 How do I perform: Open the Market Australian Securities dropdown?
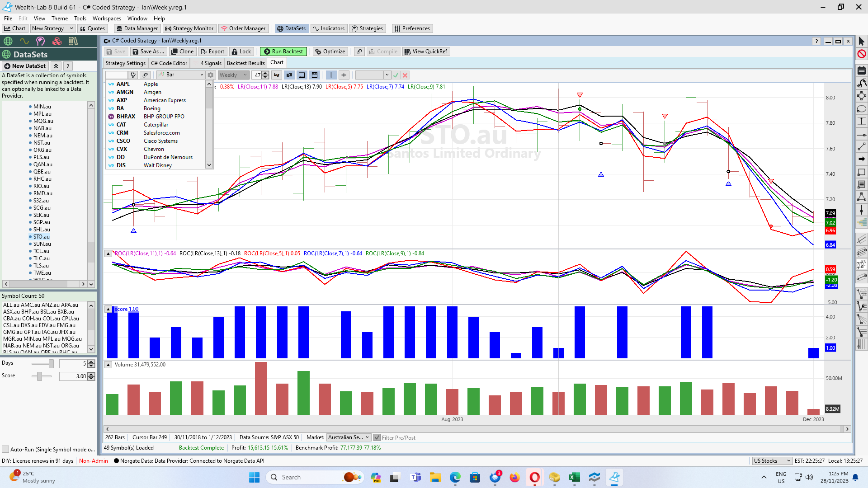point(349,437)
